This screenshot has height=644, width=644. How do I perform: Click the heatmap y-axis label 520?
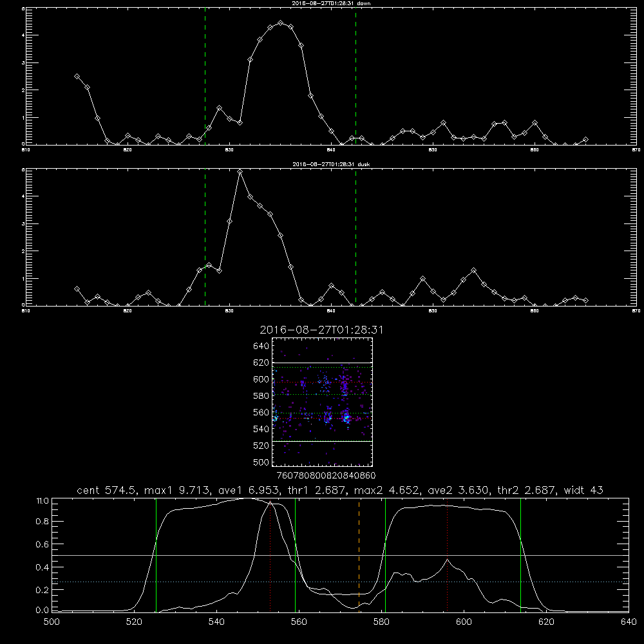261,446
